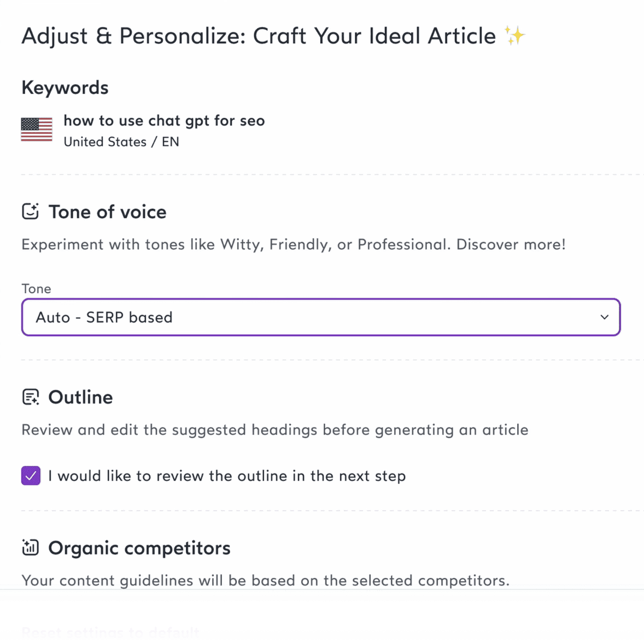
Task: Click the competitor guidelines description text
Action: point(266,580)
